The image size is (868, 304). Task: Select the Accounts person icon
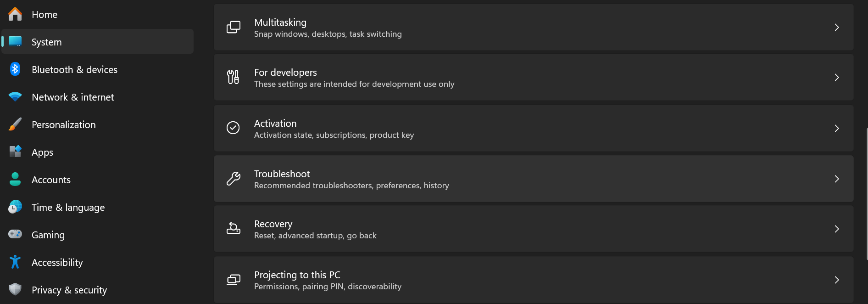click(x=15, y=180)
